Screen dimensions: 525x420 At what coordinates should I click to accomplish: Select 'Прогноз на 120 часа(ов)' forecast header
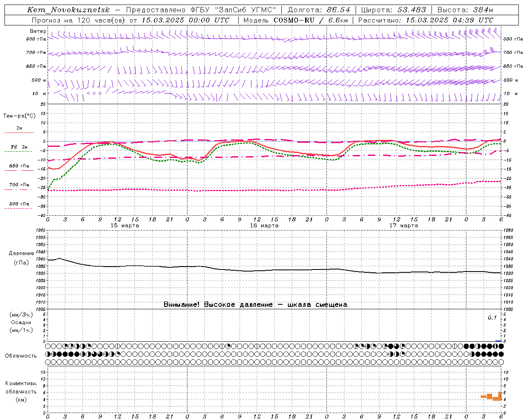click(80, 20)
